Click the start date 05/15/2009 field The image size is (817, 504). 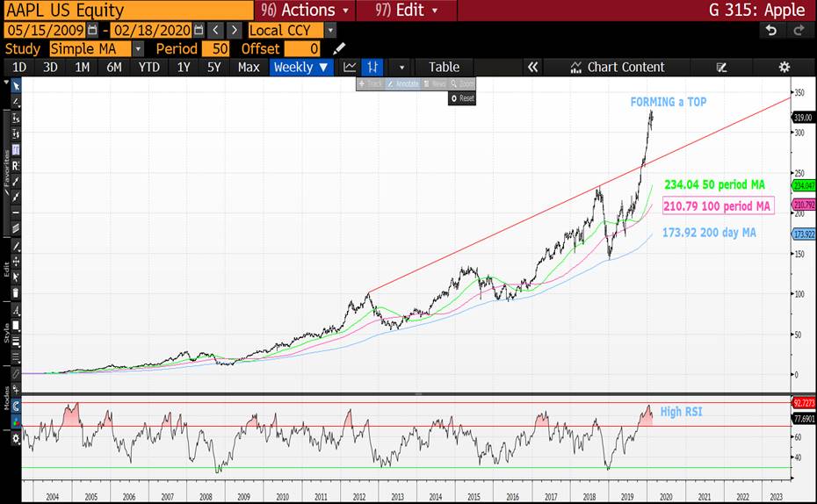pos(46,30)
